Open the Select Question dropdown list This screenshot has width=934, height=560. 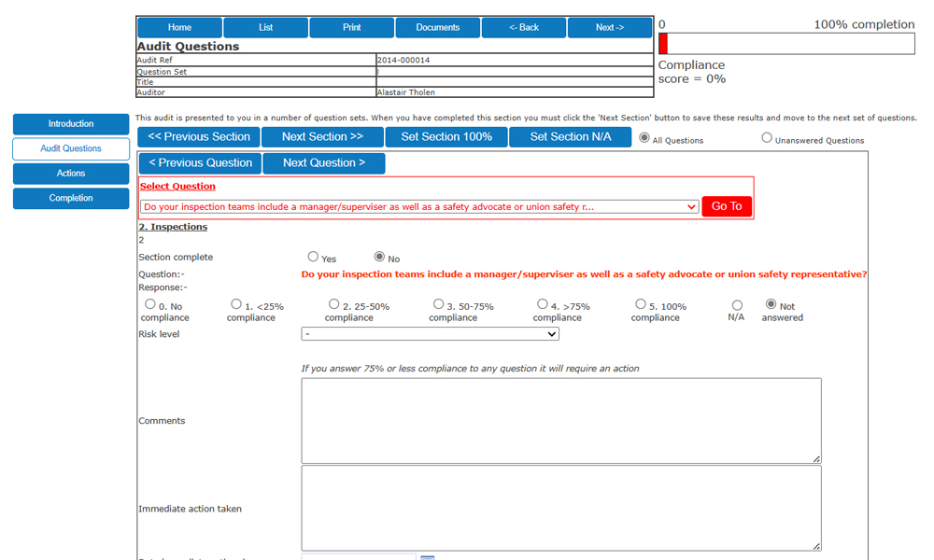click(x=416, y=206)
